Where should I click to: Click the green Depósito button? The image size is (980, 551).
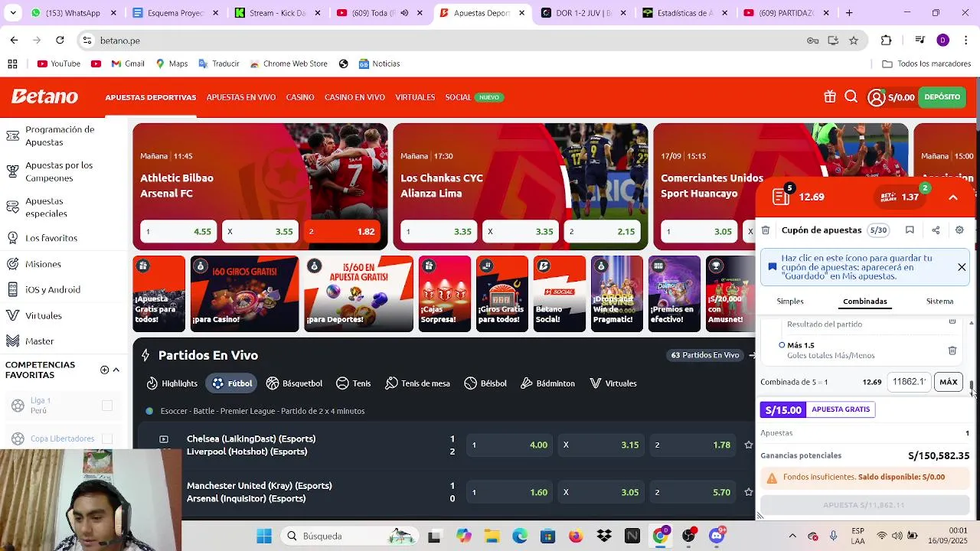point(942,97)
